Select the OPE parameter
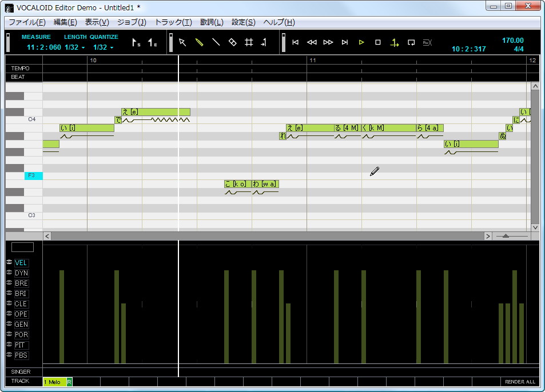 point(21,314)
